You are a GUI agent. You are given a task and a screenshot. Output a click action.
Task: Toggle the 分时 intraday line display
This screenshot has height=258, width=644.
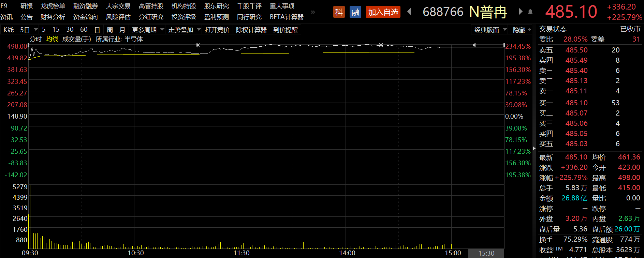(35, 39)
